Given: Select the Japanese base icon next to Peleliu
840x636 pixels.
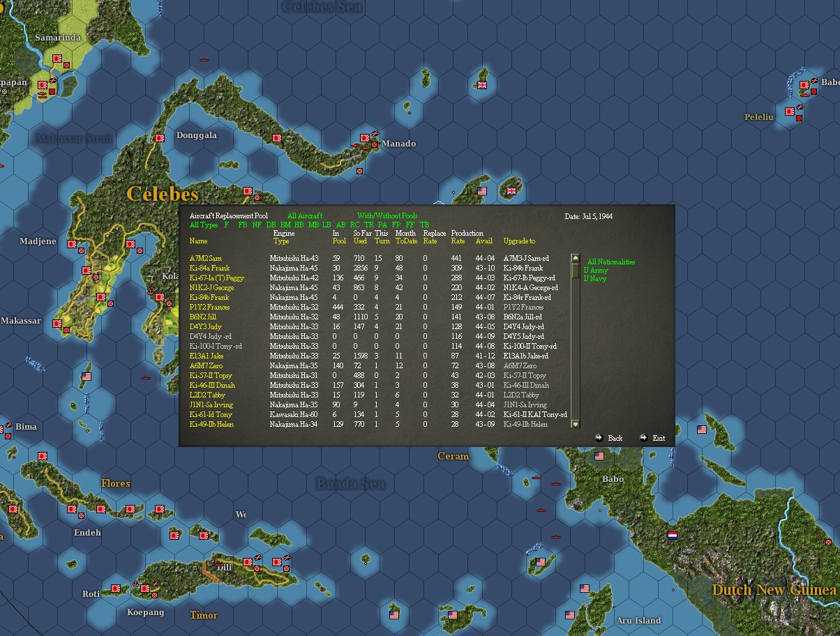Looking at the screenshot, I should [x=789, y=111].
